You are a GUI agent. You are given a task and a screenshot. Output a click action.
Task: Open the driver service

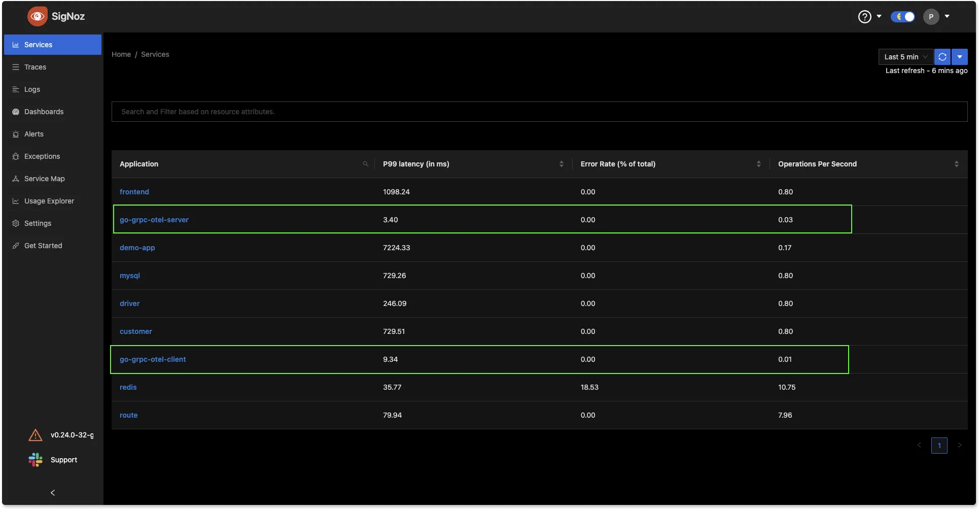point(130,303)
